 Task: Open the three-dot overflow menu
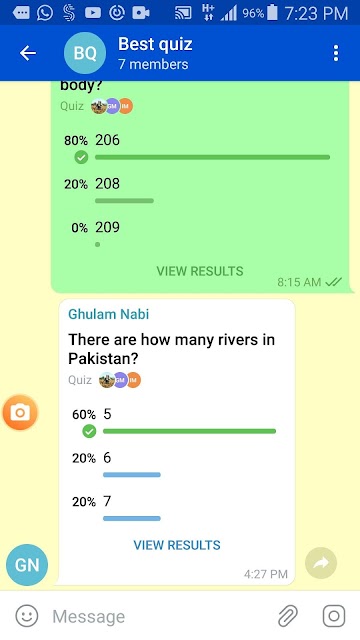point(336,53)
